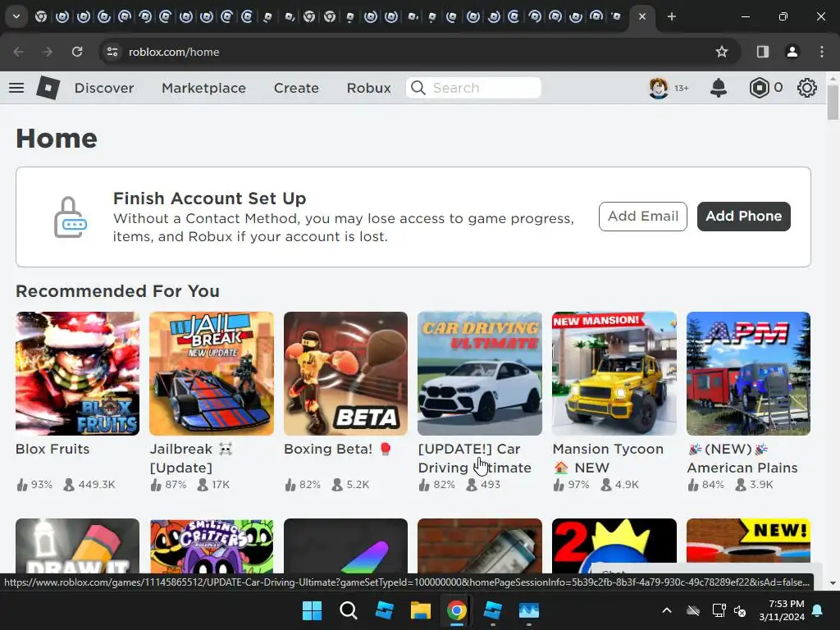This screenshot has height=630, width=840.
Task: Open the Windows Start menu
Action: pos(312,610)
